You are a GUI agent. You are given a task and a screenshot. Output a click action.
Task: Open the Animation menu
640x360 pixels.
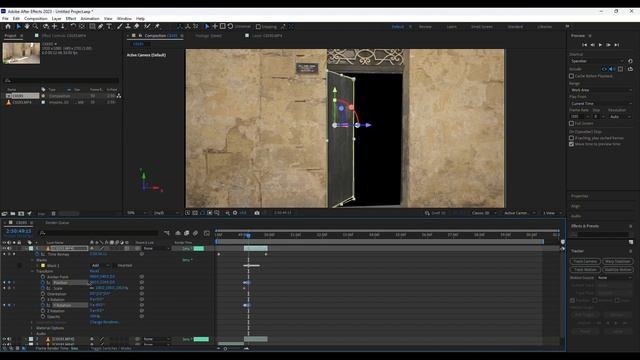90,18
